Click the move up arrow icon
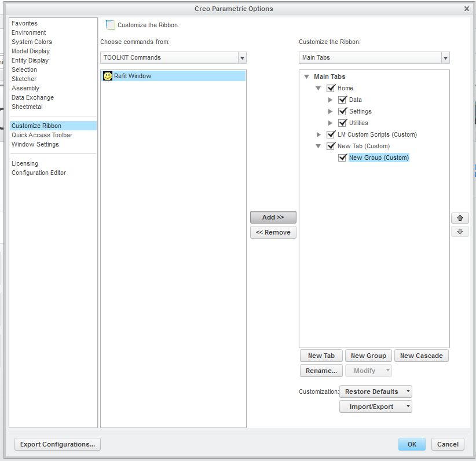 pyautogui.click(x=460, y=218)
